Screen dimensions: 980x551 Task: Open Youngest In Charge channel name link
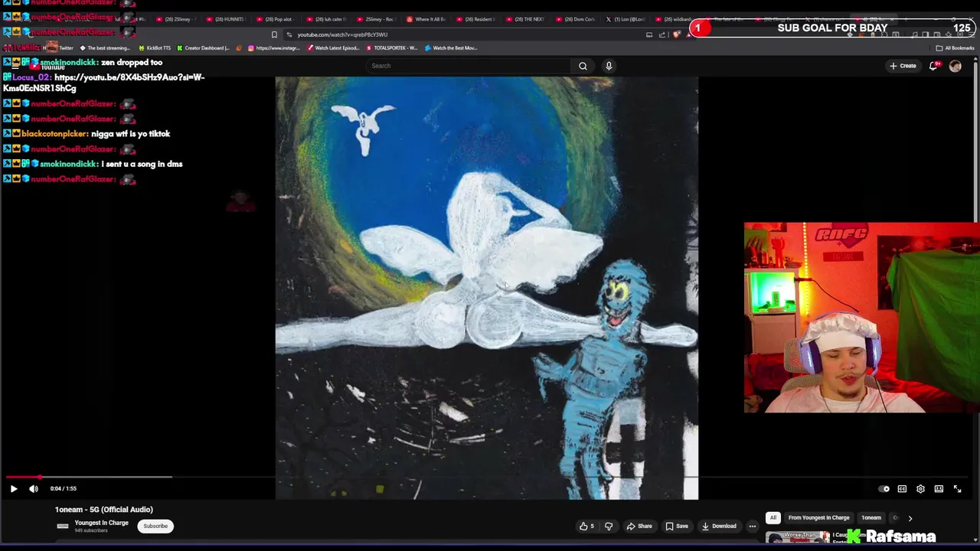102,523
